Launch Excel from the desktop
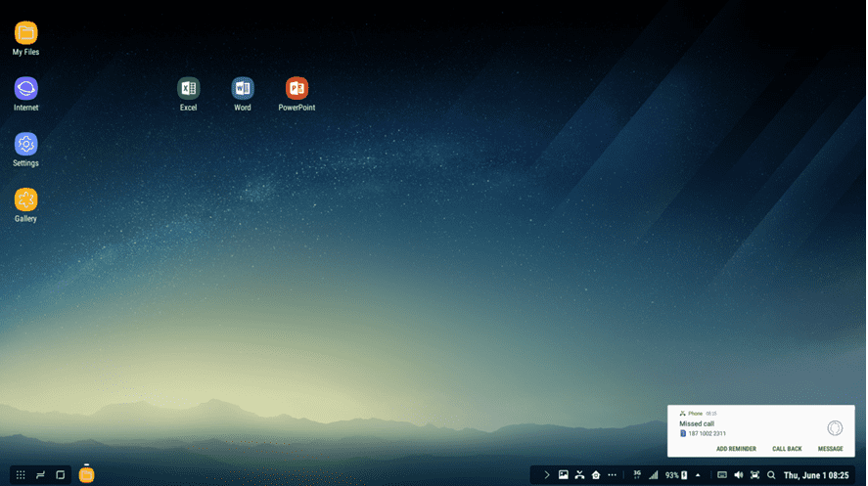Screen dimensions: 868x486 click(188, 89)
